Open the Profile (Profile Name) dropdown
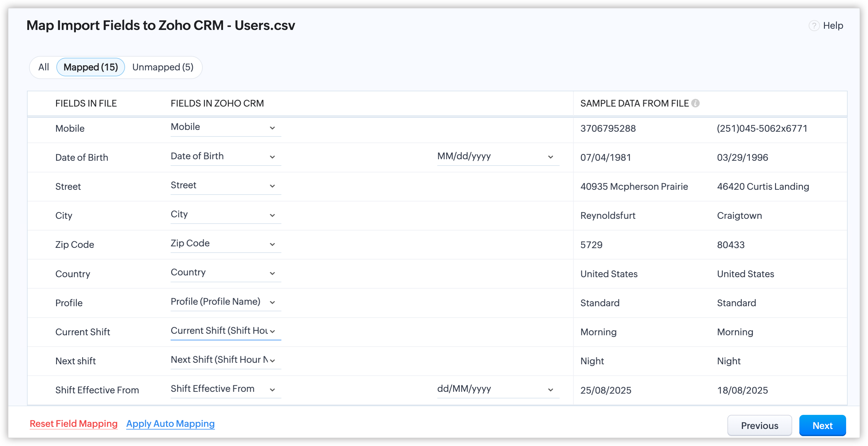Screen dimensions: 868x446 coord(225,302)
